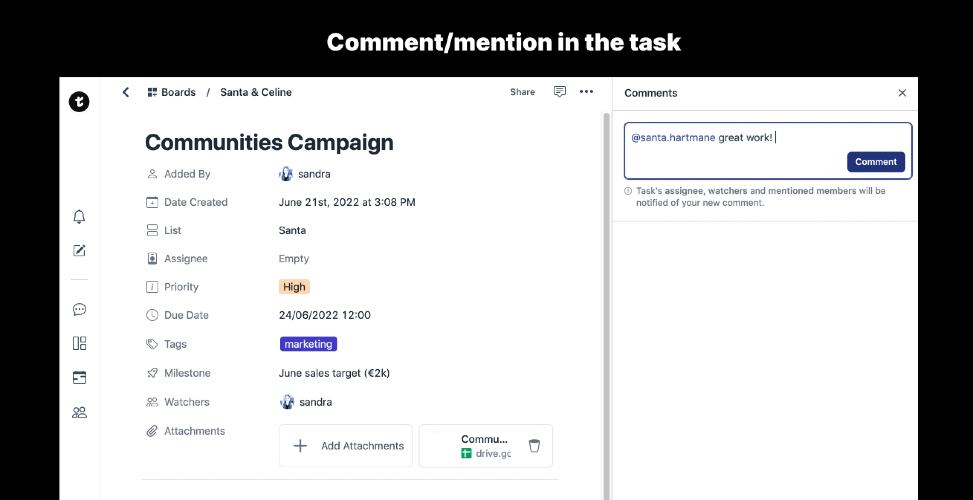Click Add Attachments button
Image resolution: width=973 pixels, height=500 pixels.
coord(346,446)
